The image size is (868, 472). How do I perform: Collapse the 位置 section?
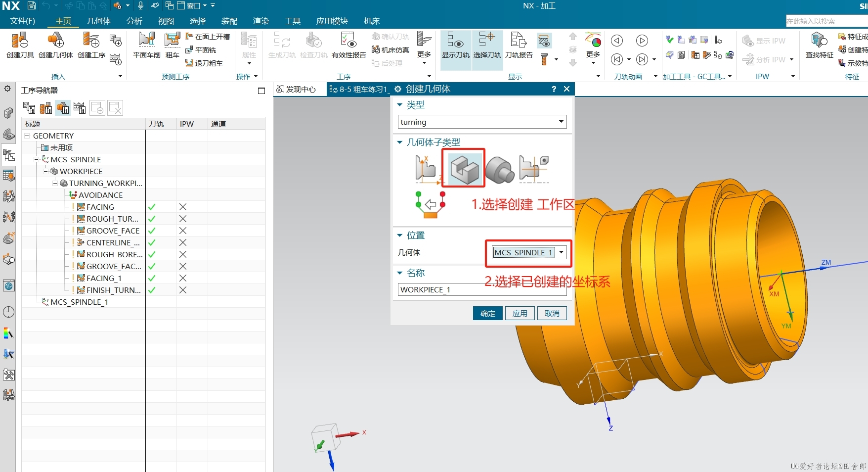(x=399, y=236)
